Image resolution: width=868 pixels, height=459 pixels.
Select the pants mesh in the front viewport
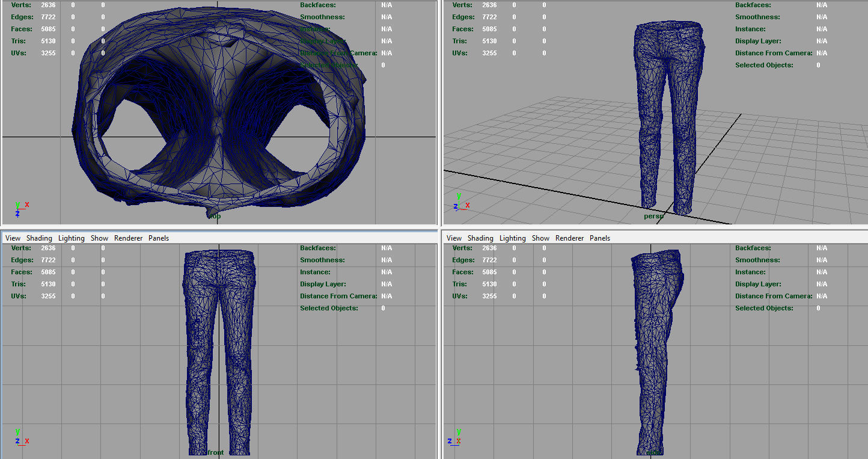(x=219, y=352)
